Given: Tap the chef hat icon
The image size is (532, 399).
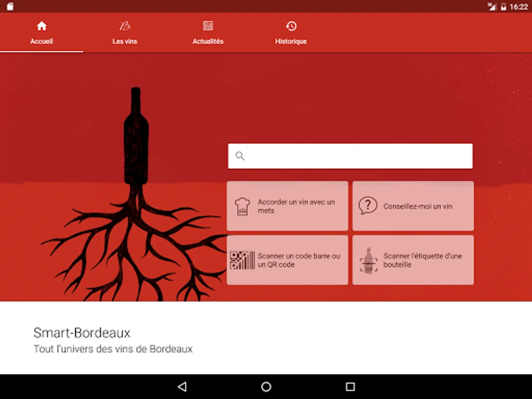Looking at the screenshot, I should coord(242,206).
